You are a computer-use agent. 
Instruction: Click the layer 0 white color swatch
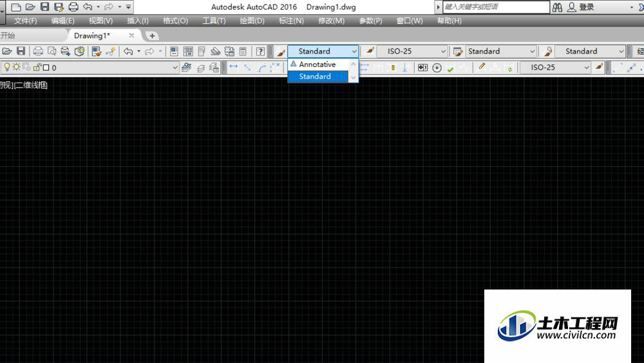pos(46,68)
